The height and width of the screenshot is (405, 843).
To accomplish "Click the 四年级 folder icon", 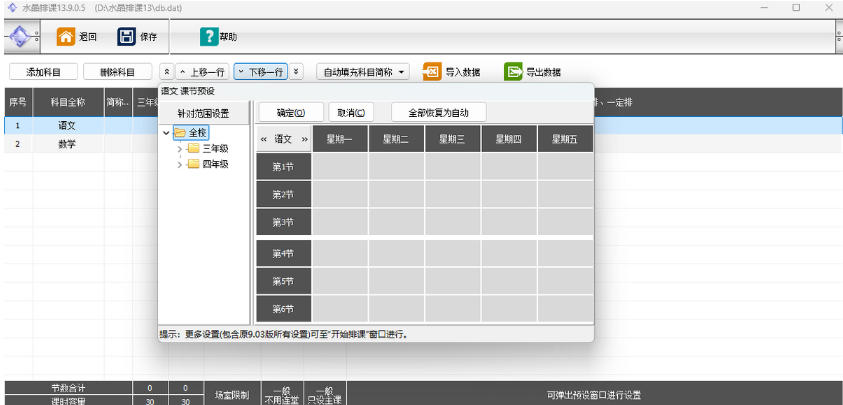I will pos(194,165).
